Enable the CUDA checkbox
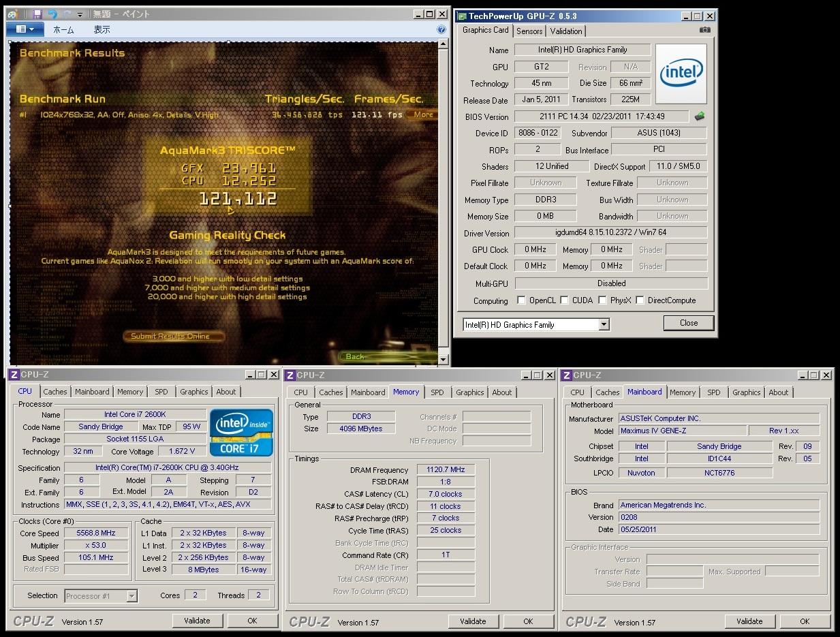The height and width of the screenshot is (637, 840). (x=564, y=300)
